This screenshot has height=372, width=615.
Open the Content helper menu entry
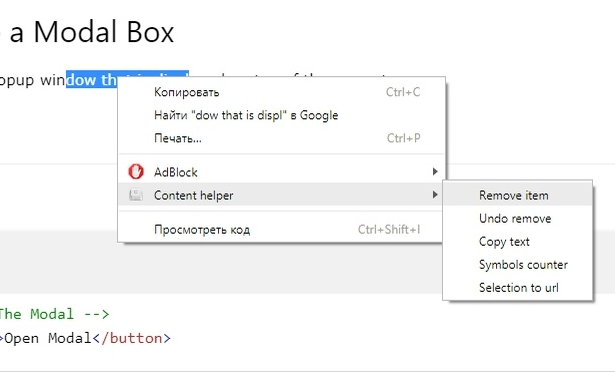click(281, 195)
